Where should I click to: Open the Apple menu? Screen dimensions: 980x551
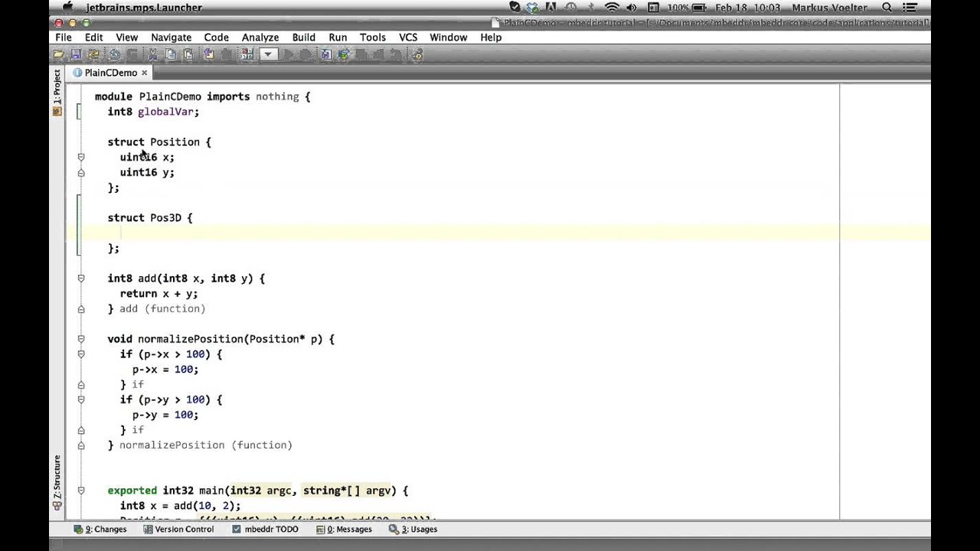pyautogui.click(x=67, y=8)
